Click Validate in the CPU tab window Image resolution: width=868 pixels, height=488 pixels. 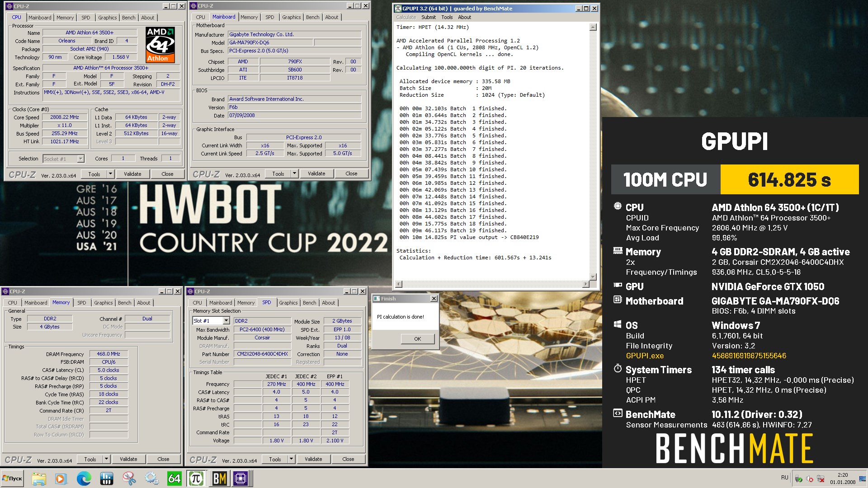point(132,174)
